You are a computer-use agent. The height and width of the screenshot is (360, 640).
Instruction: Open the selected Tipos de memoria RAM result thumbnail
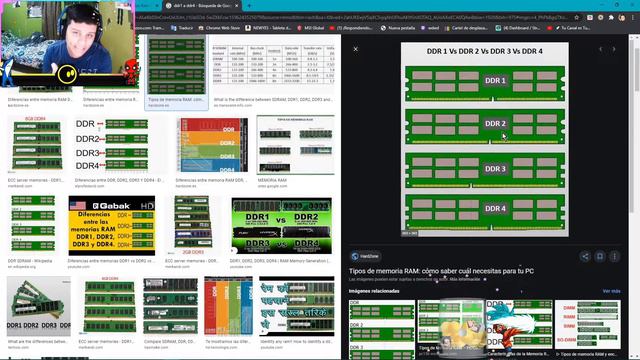(x=176, y=65)
